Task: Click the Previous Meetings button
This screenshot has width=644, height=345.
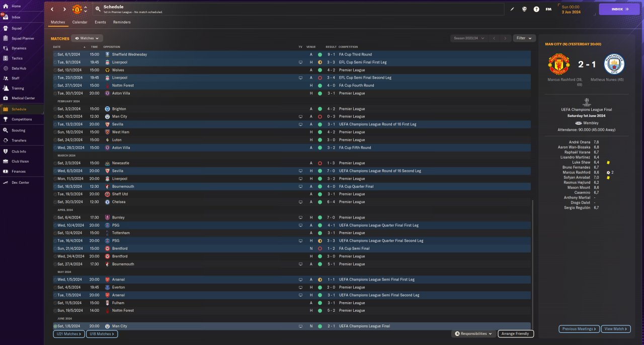Action: (x=579, y=329)
